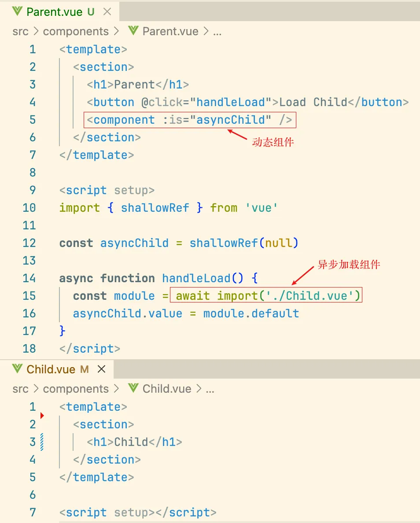
Task: Click 'shallowRef' in the import statement
Action: click(x=155, y=208)
